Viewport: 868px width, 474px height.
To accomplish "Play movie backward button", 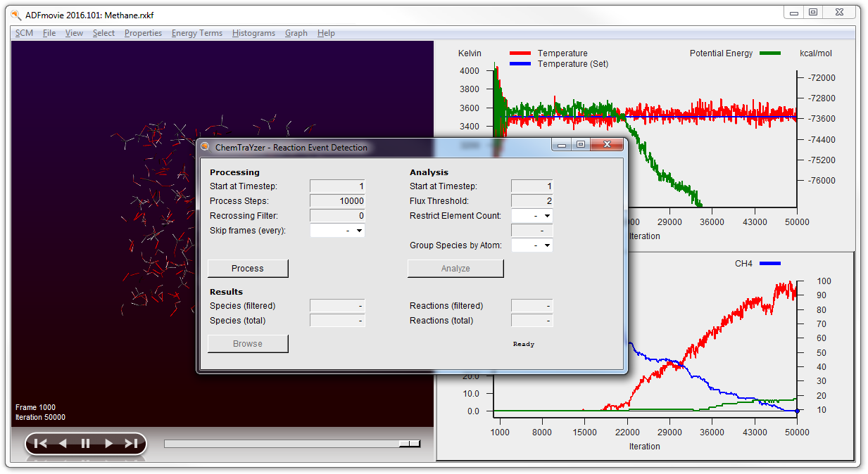I will pyautogui.click(x=63, y=443).
